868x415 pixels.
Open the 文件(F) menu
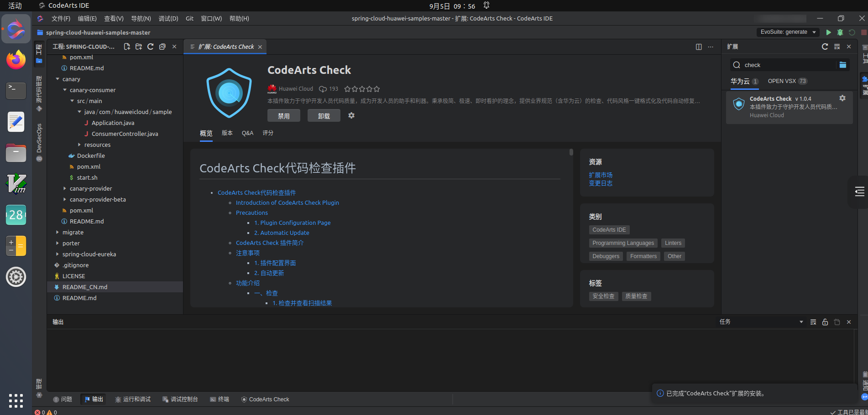click(61, 19)
